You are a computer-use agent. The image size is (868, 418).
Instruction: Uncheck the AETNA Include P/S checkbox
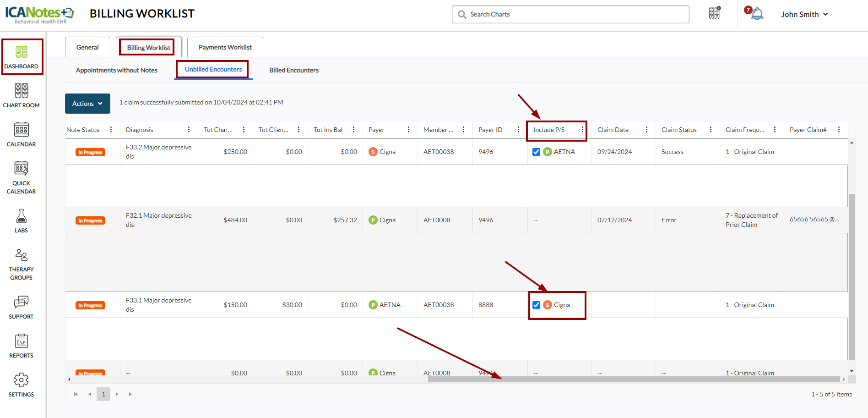click(536, 152)
